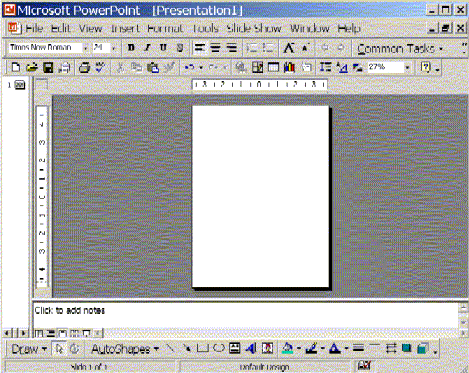Insert WordArt from drawing toolbar
This screenshot has height=373, width=469.
pyautogui.click(x=250, y=348)
